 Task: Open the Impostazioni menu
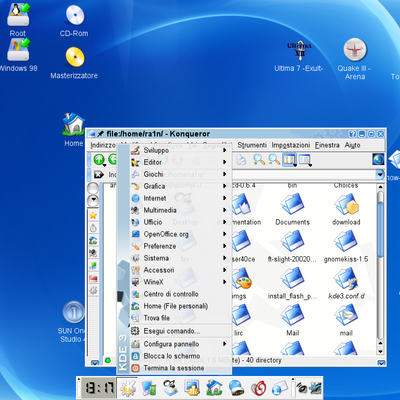(291, 145)
